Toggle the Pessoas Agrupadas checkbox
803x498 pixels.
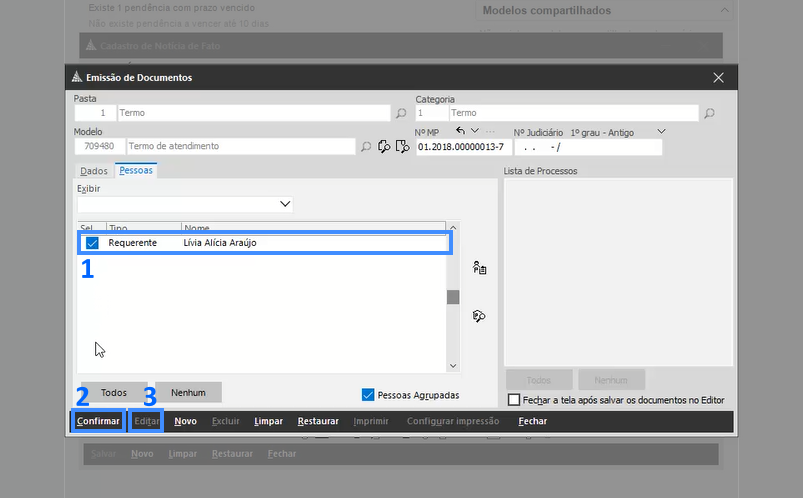(x=368, y=395)
